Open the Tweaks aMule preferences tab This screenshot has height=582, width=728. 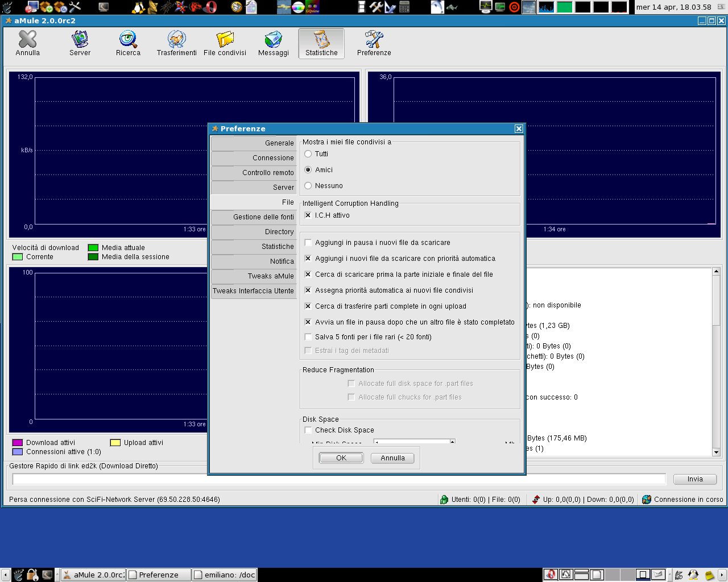click(x=254, y=276)
